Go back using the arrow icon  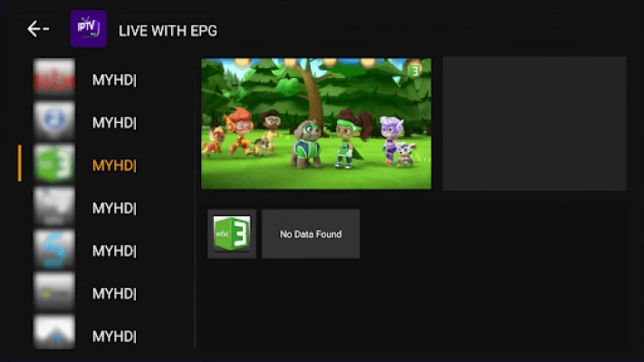[38, 29]
